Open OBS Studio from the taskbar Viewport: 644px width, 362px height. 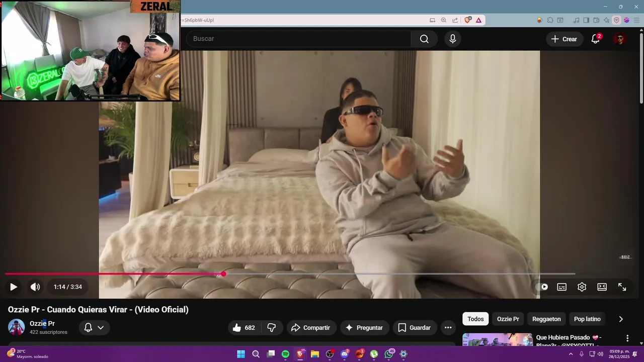(330, 354)
